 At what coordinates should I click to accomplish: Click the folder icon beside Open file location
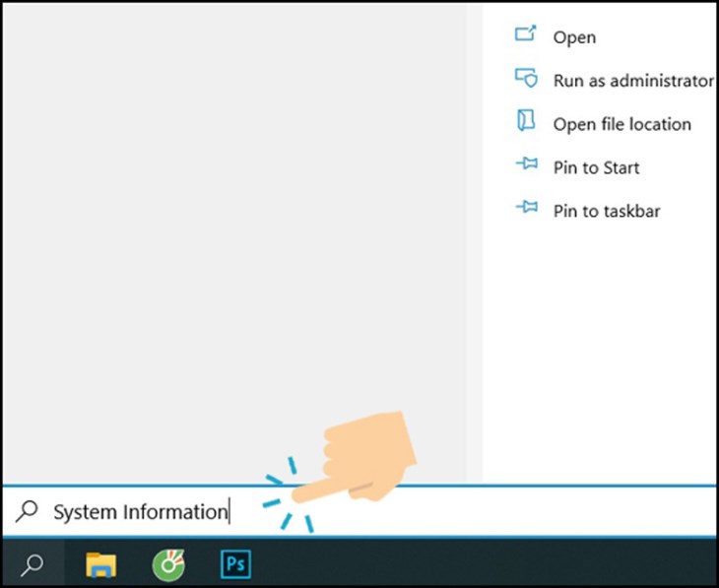526,120
